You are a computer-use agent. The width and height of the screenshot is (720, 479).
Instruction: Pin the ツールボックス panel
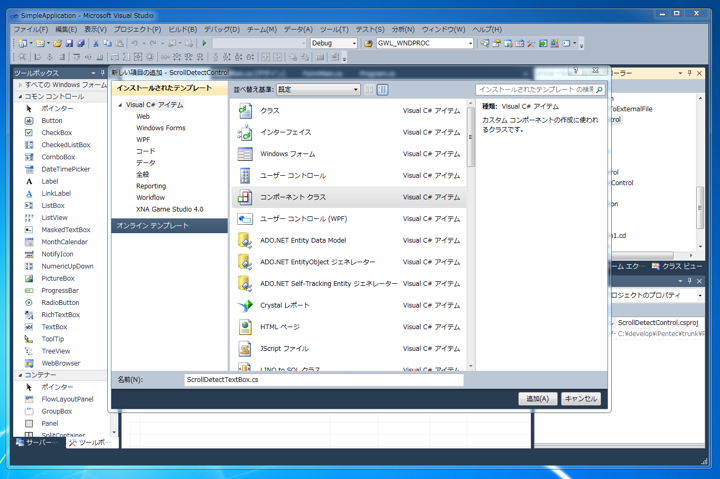(x=102, y=73)
